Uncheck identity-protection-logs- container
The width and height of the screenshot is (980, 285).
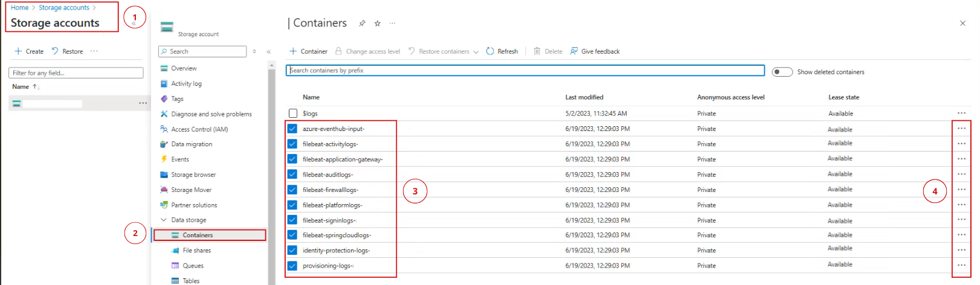coord(292,250)
